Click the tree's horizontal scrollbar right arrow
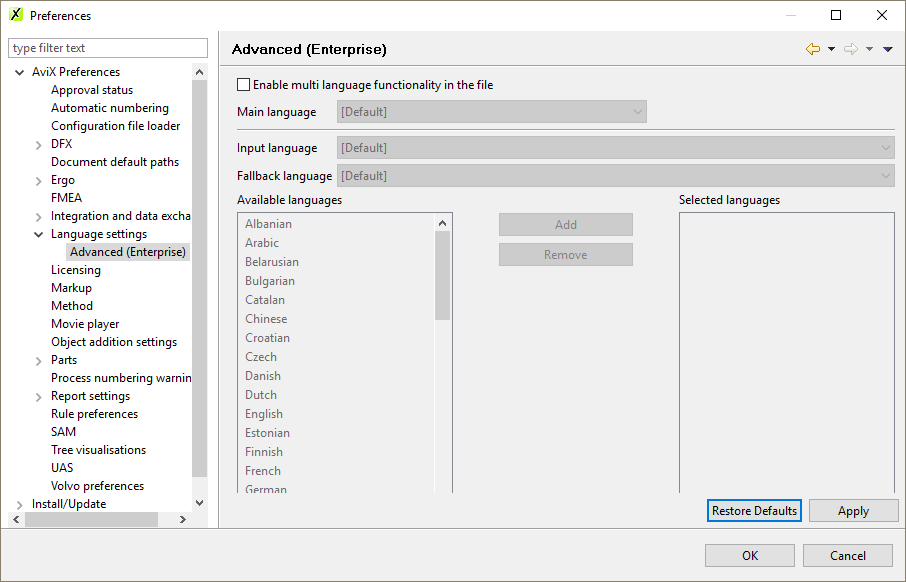 pyautogui.click(x=182, y=520)
